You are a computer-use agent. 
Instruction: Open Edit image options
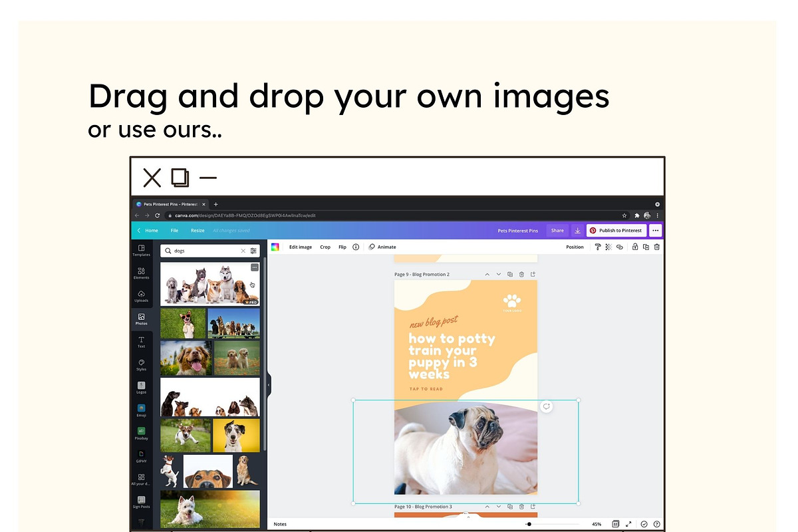300,247
